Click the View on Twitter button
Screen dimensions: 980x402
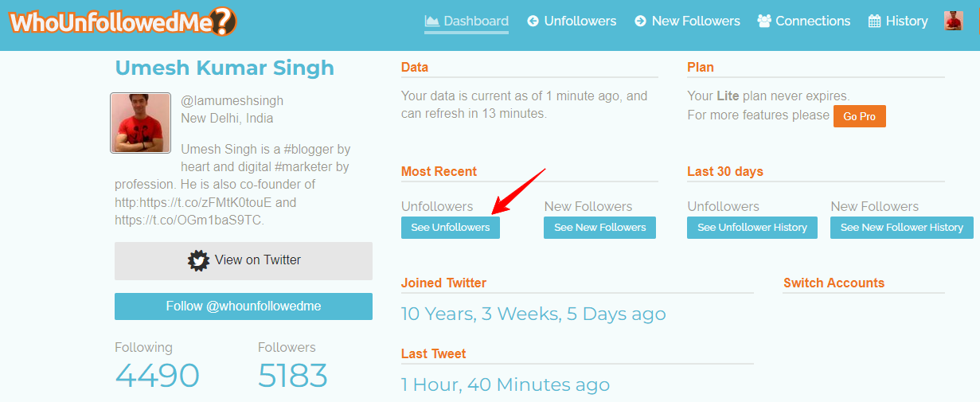pyautogui.click(x=244, y=261)
